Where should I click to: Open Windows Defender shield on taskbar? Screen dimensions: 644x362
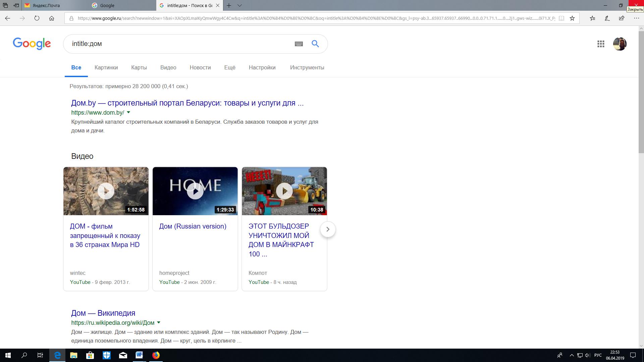[107, 355]
